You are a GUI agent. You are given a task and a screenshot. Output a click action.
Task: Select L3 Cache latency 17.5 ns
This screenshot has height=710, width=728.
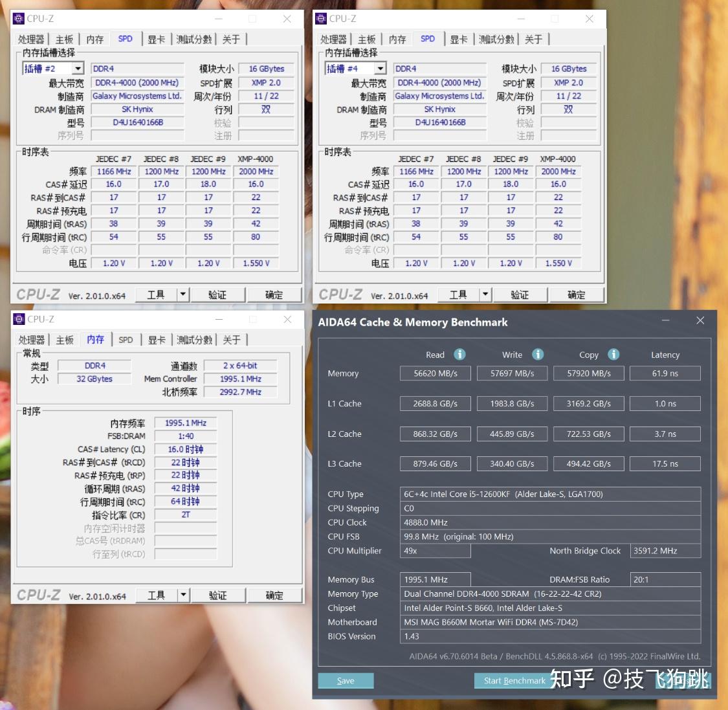pos(665,463)
